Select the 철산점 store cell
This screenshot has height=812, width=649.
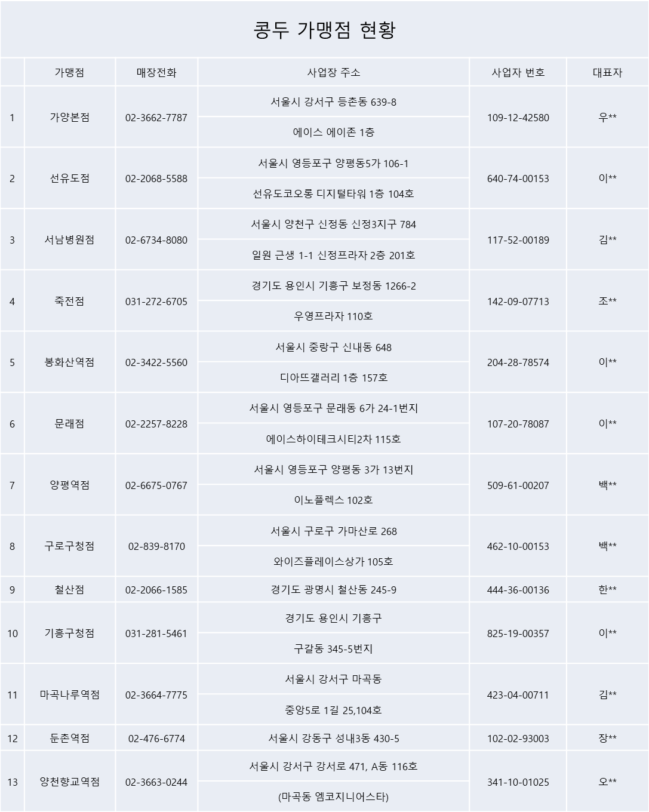(x=70, y=590)
